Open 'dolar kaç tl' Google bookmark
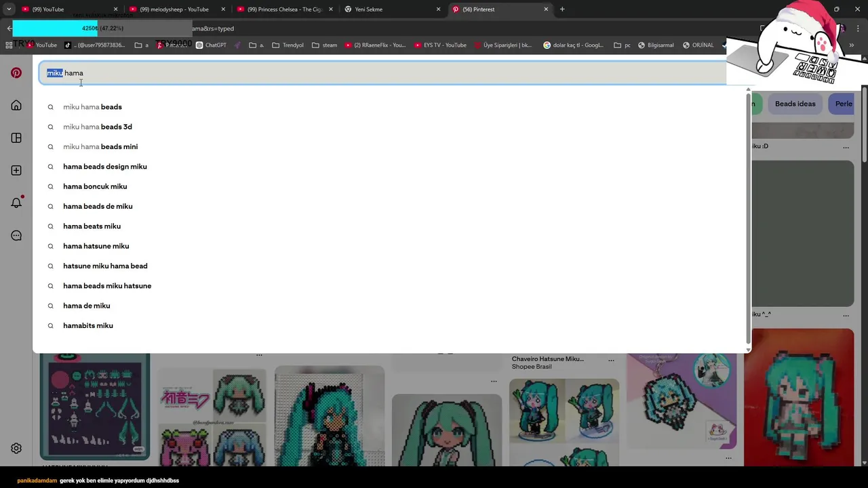The width and height of the screenshot is (868, 488). click(573, 45)
